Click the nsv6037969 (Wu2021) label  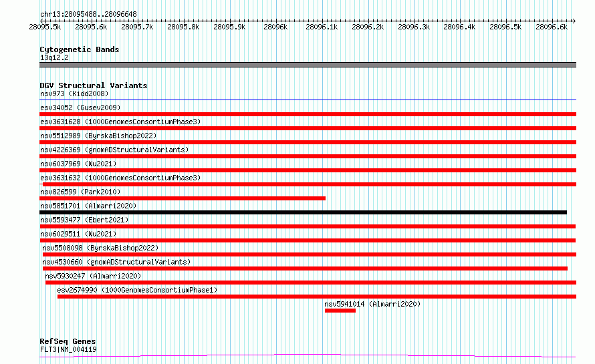click(78, 164)
